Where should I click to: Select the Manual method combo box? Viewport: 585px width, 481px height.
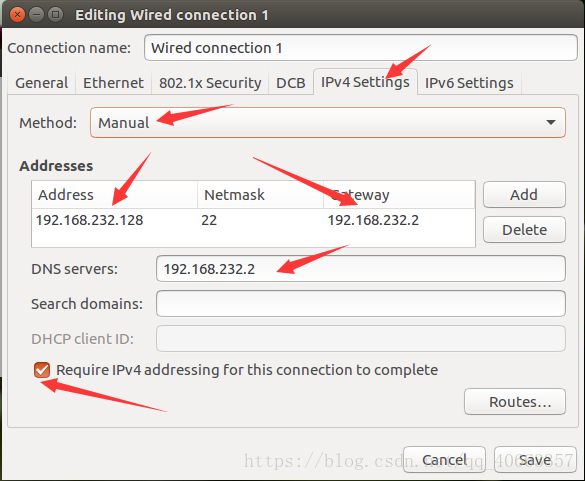pyautogui.click(x=328, y=123)
